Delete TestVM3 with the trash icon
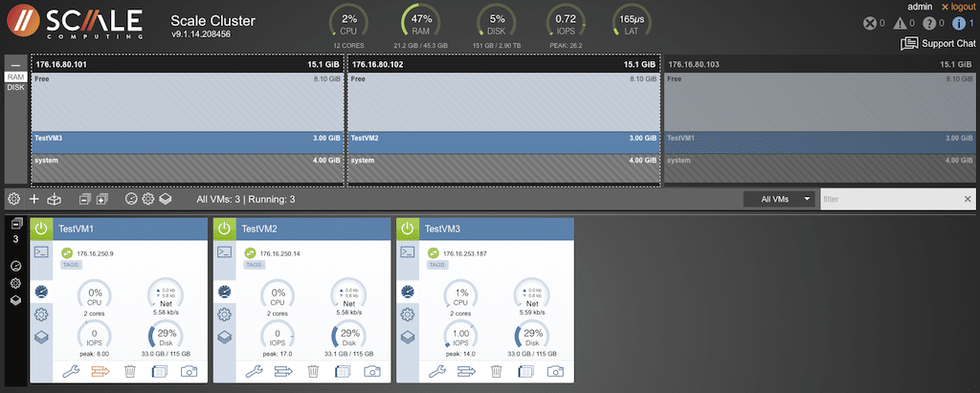Image resolution: width=980 pixels, height=393 pixels. (497, 372)
